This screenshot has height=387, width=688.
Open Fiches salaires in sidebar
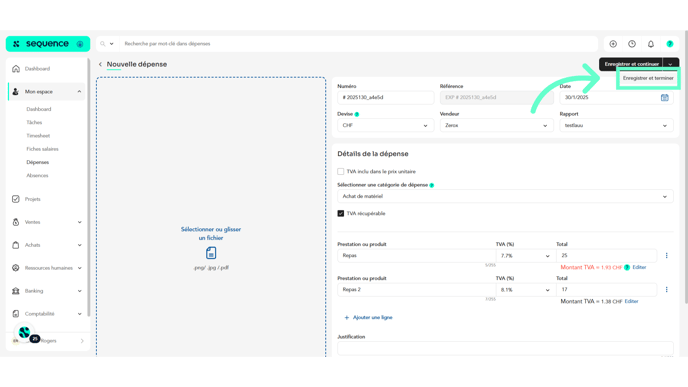point(42,149)
